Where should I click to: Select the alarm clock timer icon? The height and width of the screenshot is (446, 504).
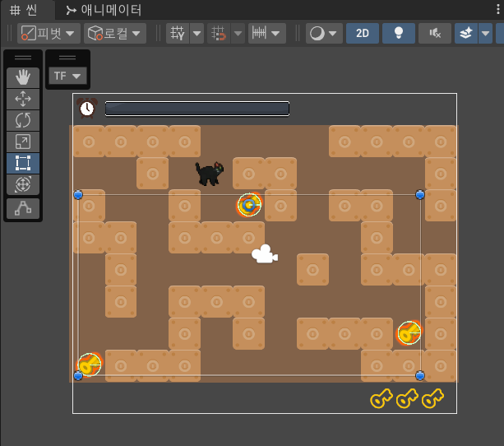coord(87,108)
